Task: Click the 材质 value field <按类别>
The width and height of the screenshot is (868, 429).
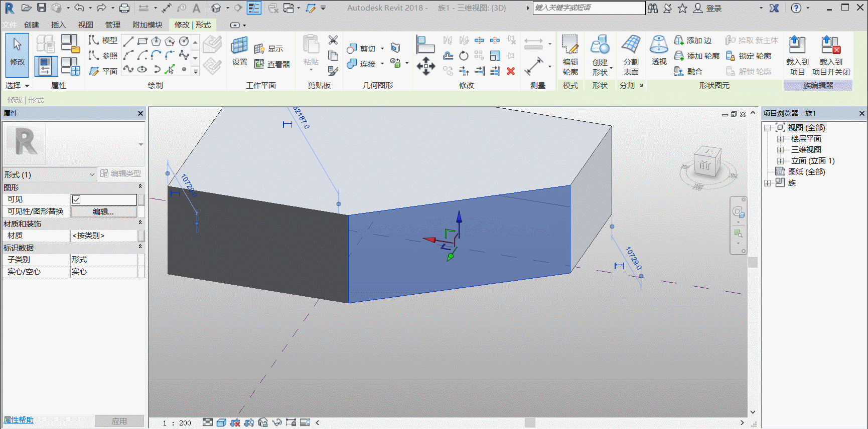Action: (x=104, y=236)
